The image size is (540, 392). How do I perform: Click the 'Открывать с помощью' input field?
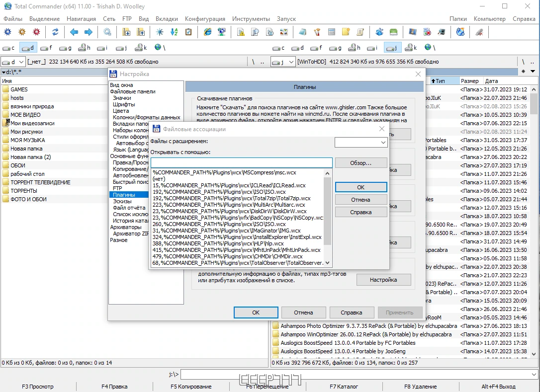pyautogui.click(x=242, y=163)
